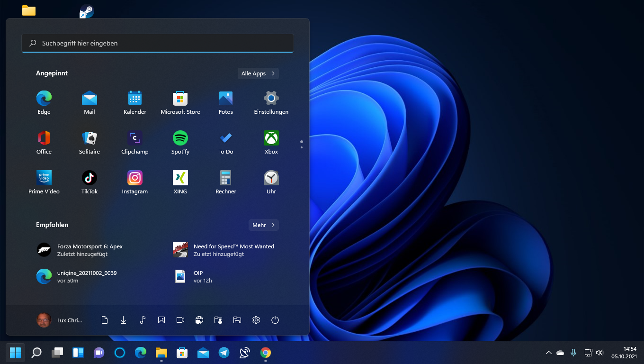Launch the Office app
Image resolution: width=644 pixels, height=364 pixels.
44,143
